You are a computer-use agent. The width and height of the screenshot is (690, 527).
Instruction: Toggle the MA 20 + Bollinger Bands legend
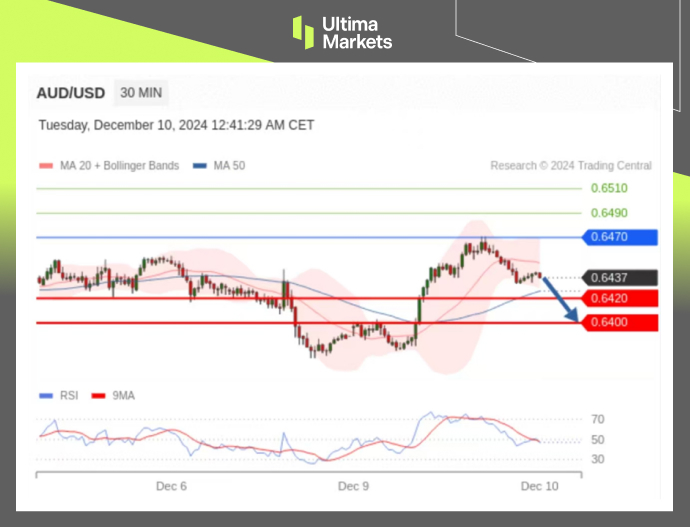pos(109,166)
